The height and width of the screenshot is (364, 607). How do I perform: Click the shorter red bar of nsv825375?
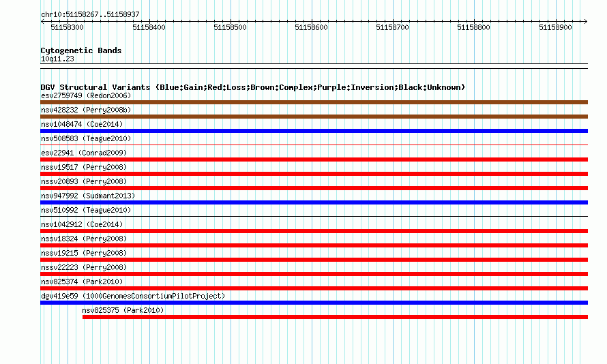tap(336, 317)
